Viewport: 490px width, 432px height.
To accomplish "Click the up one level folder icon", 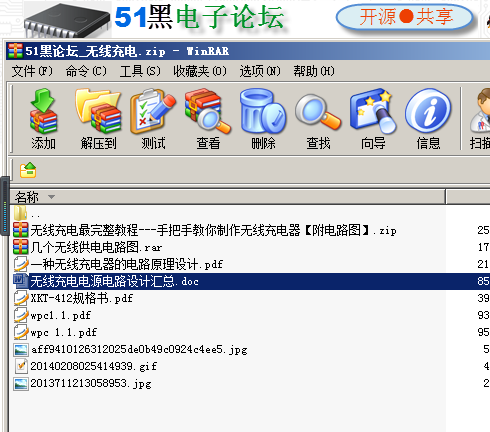I will 28,170.
